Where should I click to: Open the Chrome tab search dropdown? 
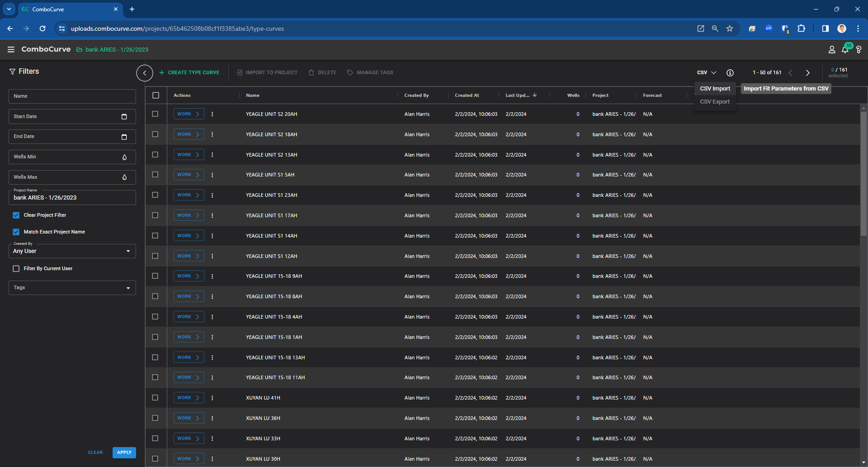(x=9, y=9)
